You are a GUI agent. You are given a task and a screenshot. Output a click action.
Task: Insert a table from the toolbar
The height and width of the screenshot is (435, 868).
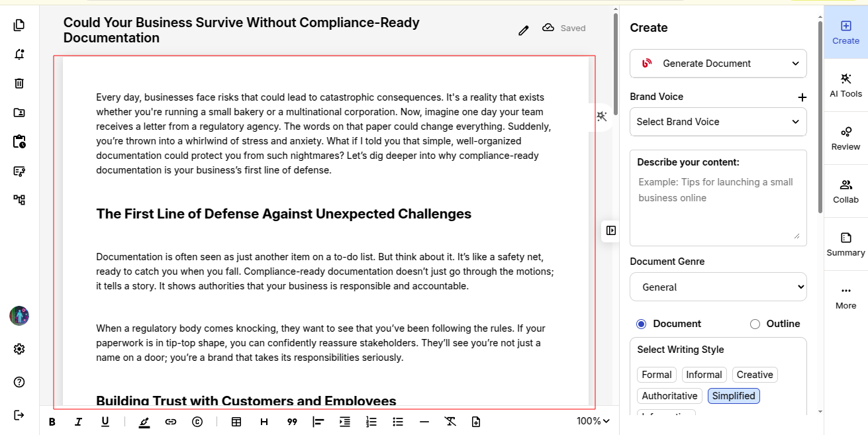tap(236, 422)
